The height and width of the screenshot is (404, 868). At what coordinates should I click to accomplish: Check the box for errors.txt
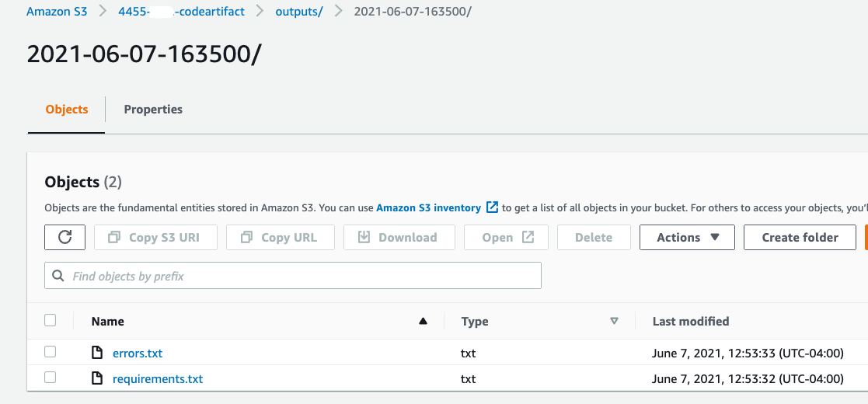pos(51,351)
